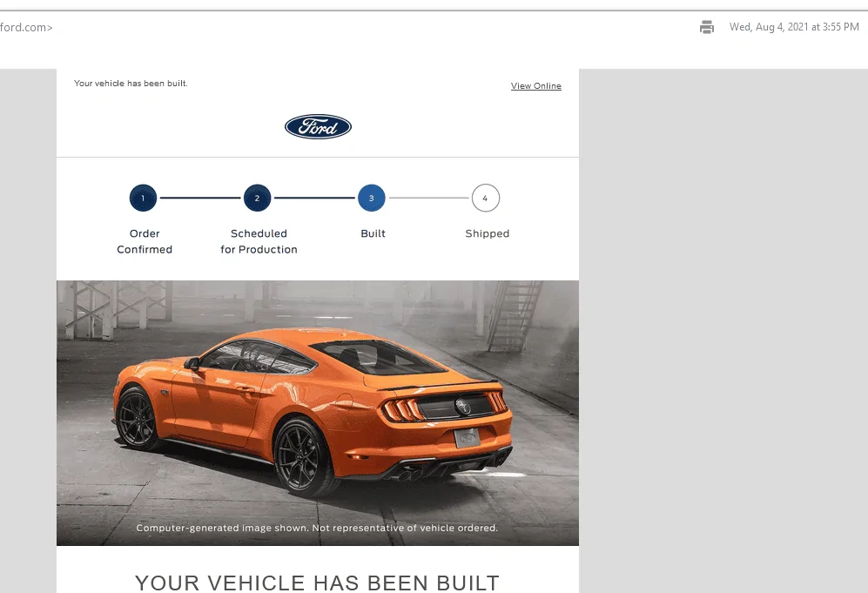Click the orange Mustang image
868x593 pixels.
coord(318,413)
